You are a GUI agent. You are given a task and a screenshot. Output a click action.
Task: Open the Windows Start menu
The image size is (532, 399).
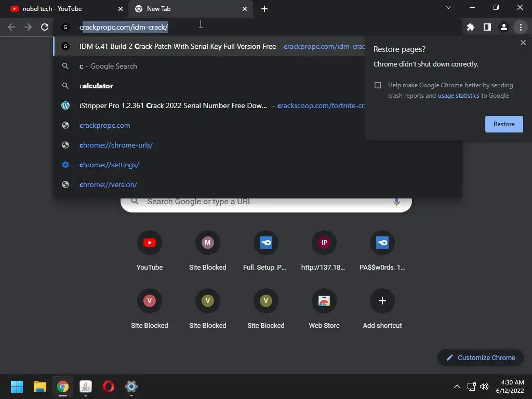coord(17,387)
